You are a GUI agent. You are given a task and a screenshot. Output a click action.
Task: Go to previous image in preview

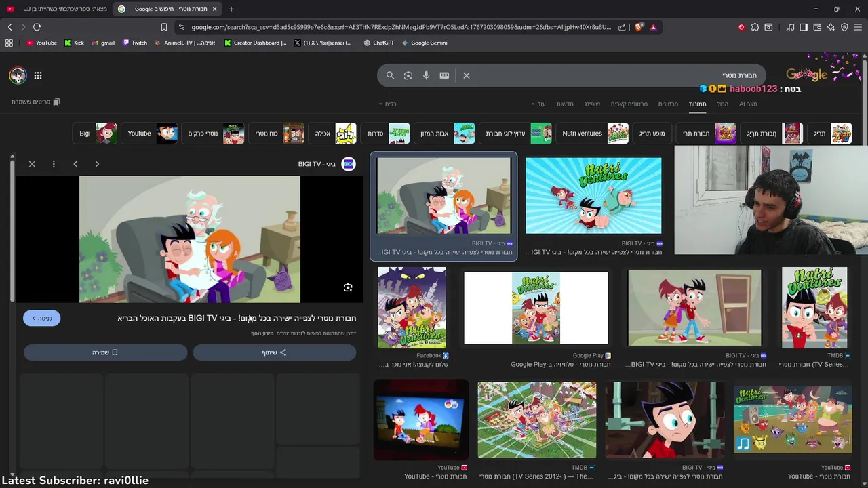click(75, 164)
